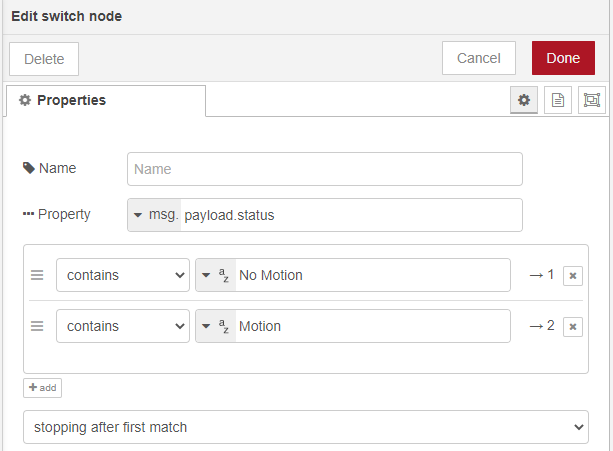Remove the 'No Motion' rule
The image size is (613, 451).
pos(572,276)
